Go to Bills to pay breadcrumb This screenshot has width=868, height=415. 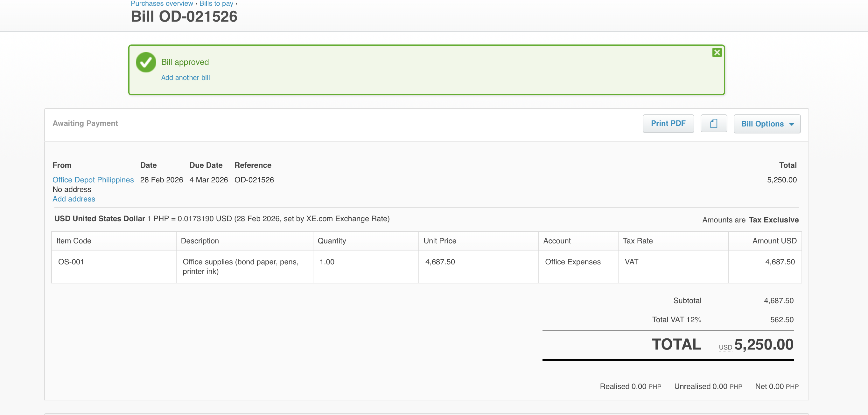pyautogui.click(x=216, y=3)
